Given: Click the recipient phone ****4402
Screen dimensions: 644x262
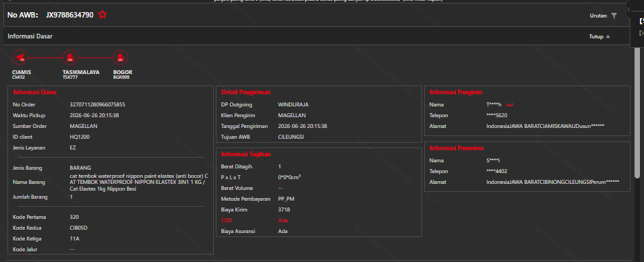Looking at the screenshot, I should [496, 171].
